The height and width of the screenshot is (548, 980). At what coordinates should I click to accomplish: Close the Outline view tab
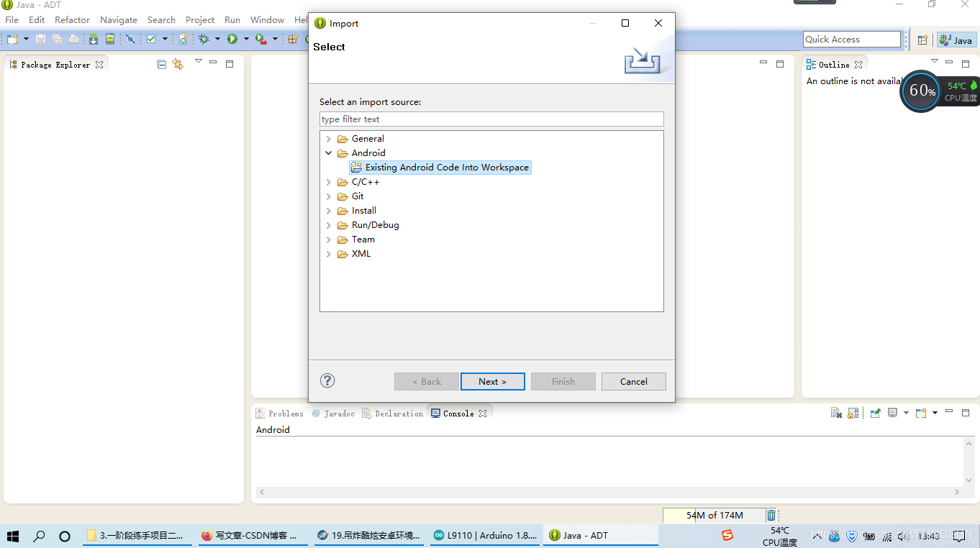pos(858,64)
